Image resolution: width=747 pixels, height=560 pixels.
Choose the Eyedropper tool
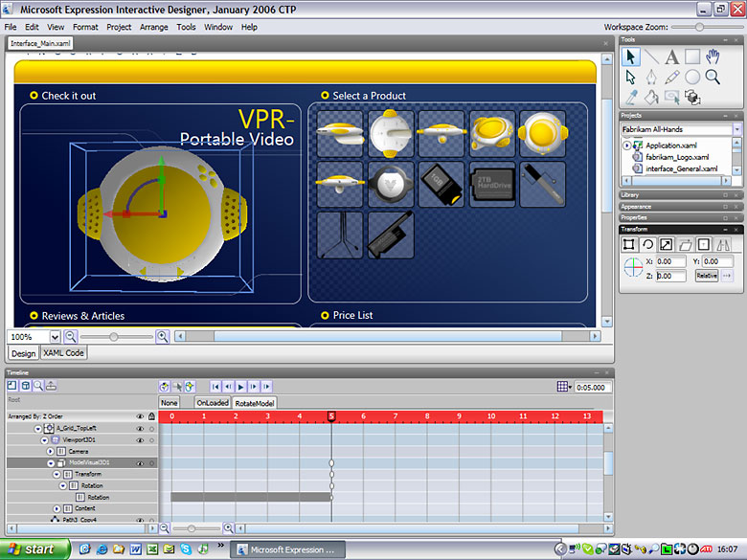point(631,97)
